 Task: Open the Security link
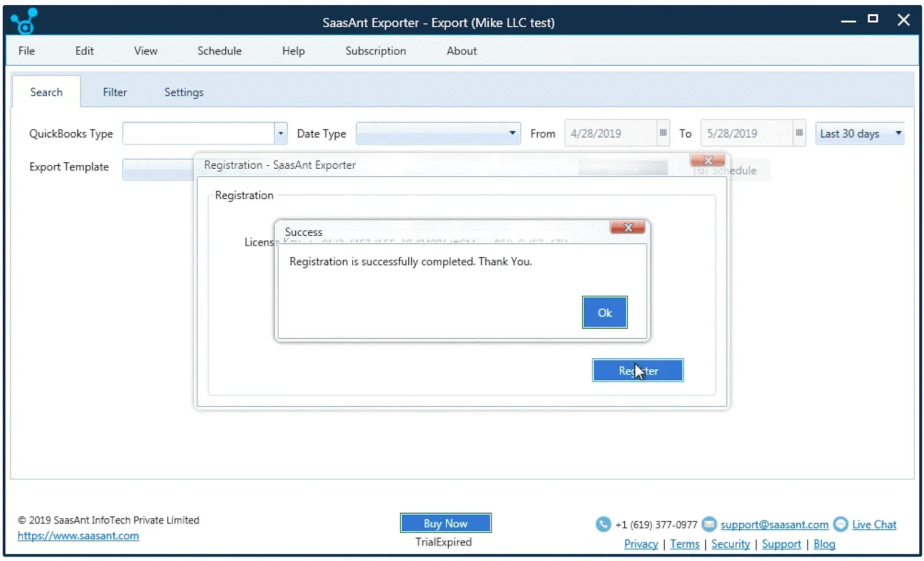[x=731, y=544]
